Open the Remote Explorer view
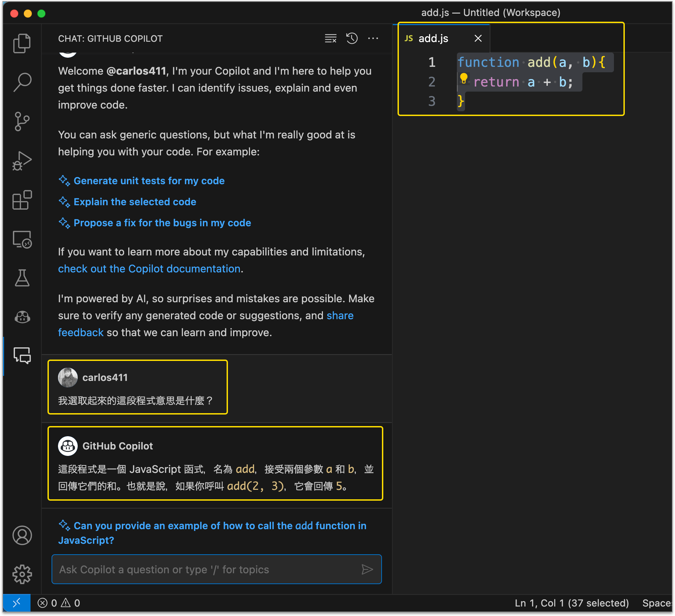Image resolution: width=675 pixels, height=616 pixels. pyautogui.click(x=22, y=239)
